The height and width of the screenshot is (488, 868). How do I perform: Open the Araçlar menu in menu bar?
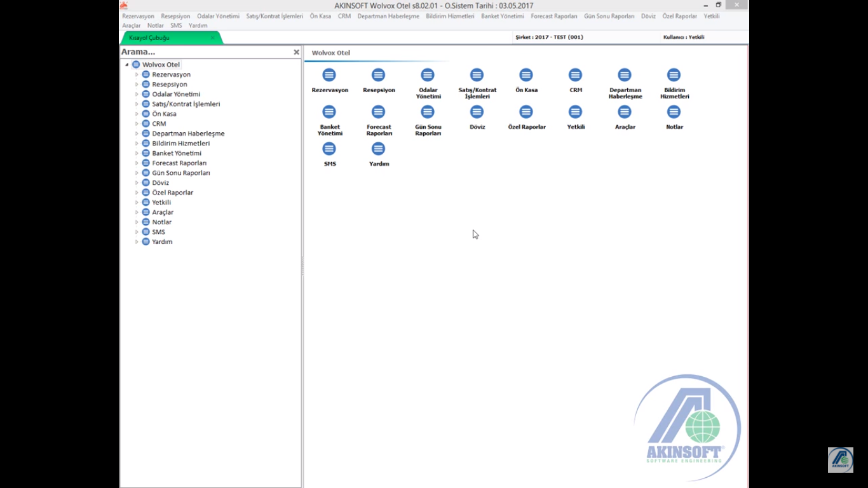tap(132, 26)
